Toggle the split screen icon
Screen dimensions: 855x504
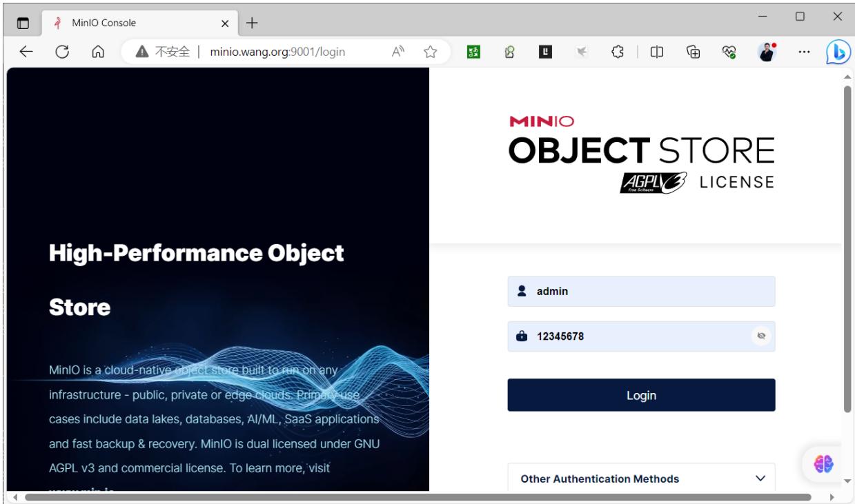point(657,52)
